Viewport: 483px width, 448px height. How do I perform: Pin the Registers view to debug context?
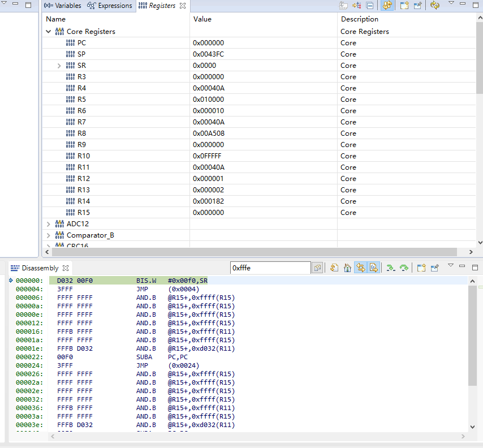(x=418, y=6)
